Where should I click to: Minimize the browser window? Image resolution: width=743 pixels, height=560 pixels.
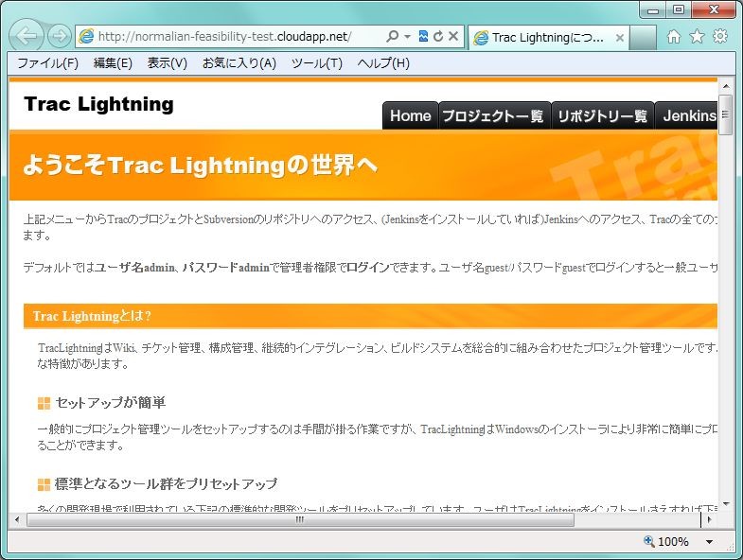[x=653, y=10]
